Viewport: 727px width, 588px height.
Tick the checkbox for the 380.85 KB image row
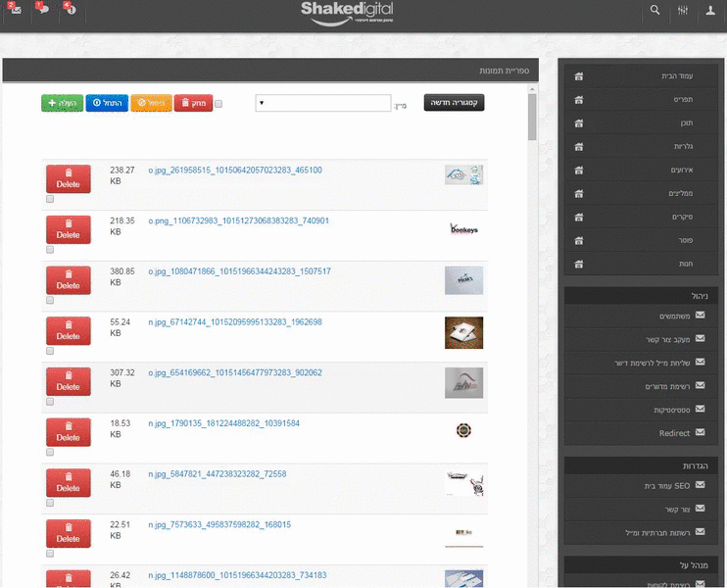pyautogui.click(x=50, y=300)
